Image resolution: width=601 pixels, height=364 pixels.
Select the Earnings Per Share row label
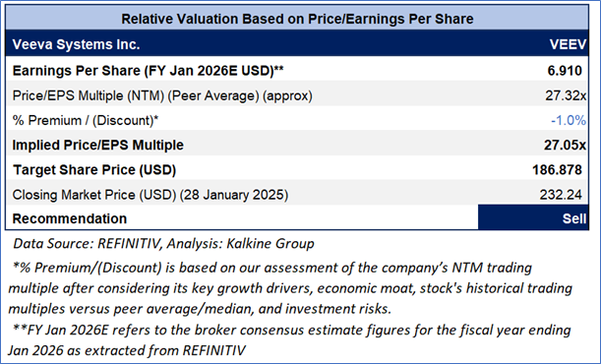coord(148,71)
